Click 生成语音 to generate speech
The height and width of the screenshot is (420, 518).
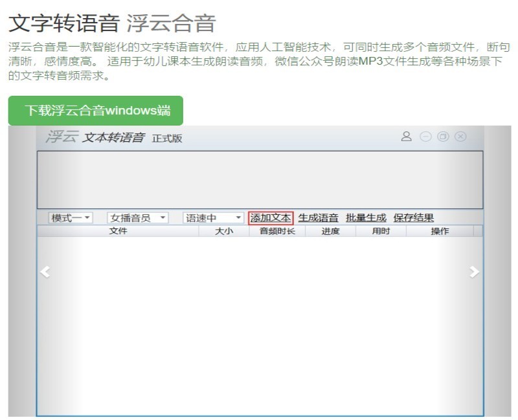(318, 218)
